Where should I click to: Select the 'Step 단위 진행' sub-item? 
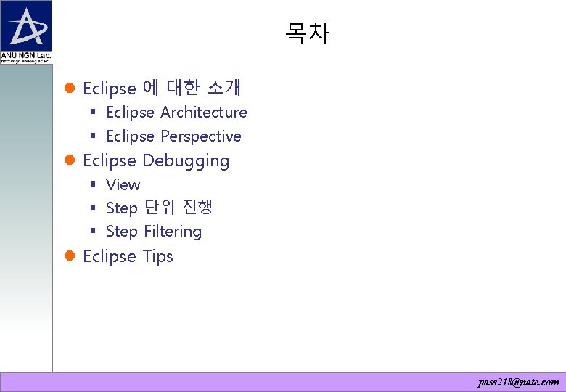click(159, 208)
